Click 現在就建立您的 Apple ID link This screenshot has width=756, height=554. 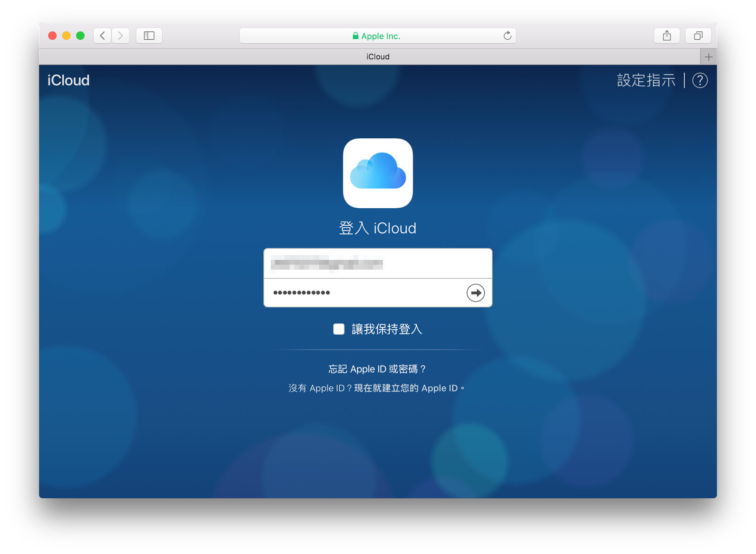point(406,388)
